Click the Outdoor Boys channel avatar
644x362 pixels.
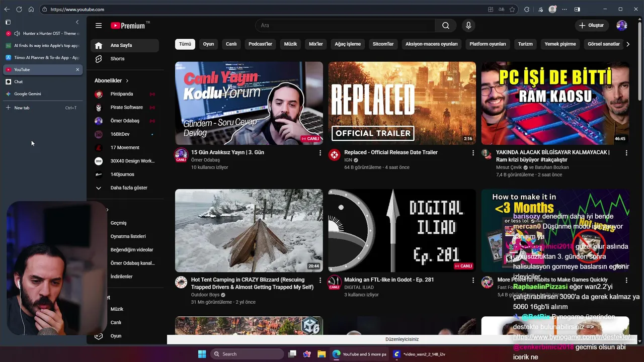pyautogui.click(x=181, y=282)
